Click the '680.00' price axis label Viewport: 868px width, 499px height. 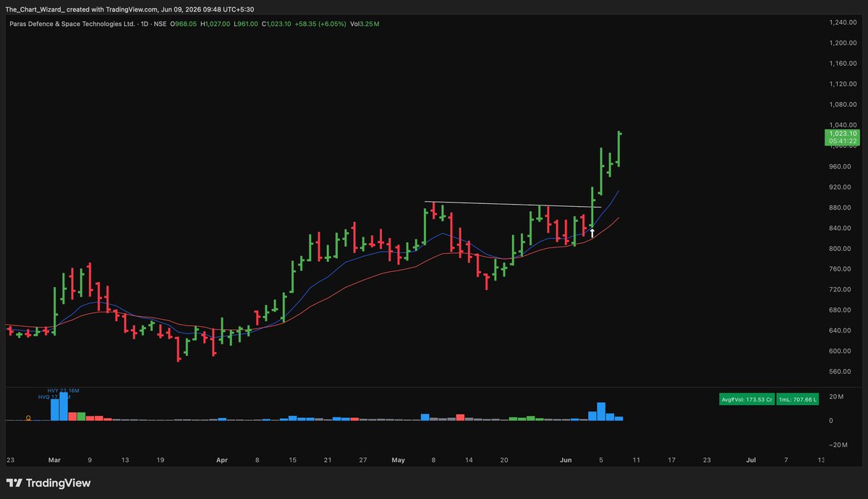(839, 310)
